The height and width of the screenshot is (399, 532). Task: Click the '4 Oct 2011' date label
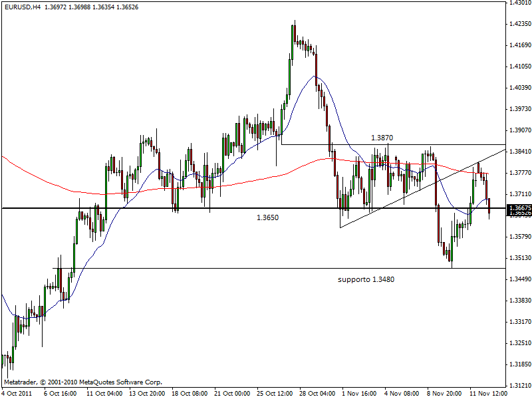click(x=16, y=393)
